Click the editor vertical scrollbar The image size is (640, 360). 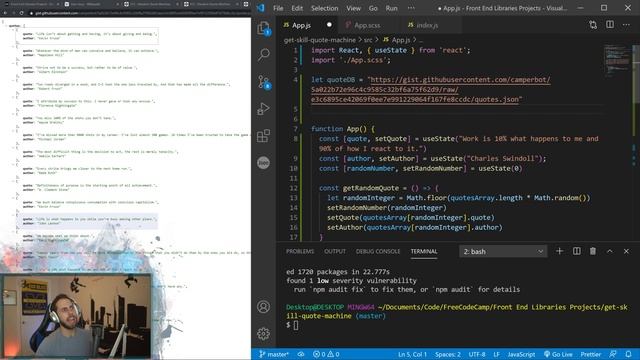[x=636, y=73]
